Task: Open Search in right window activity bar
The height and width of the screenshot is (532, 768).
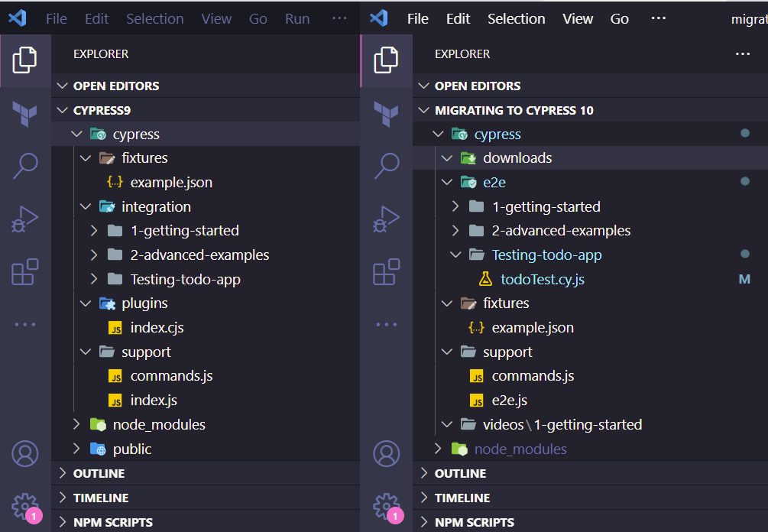Action: click(x=387, y=165)
